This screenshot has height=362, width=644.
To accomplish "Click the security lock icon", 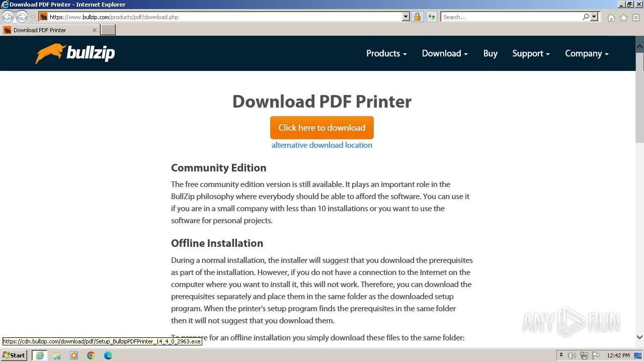I will coord(417,17).
